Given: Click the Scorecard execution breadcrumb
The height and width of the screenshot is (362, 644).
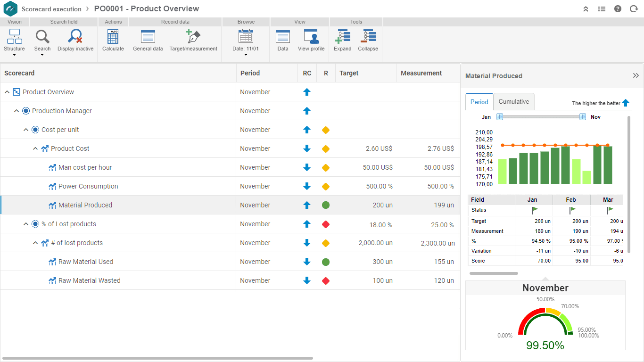Looking at the screenshot, I should (51, 9).
